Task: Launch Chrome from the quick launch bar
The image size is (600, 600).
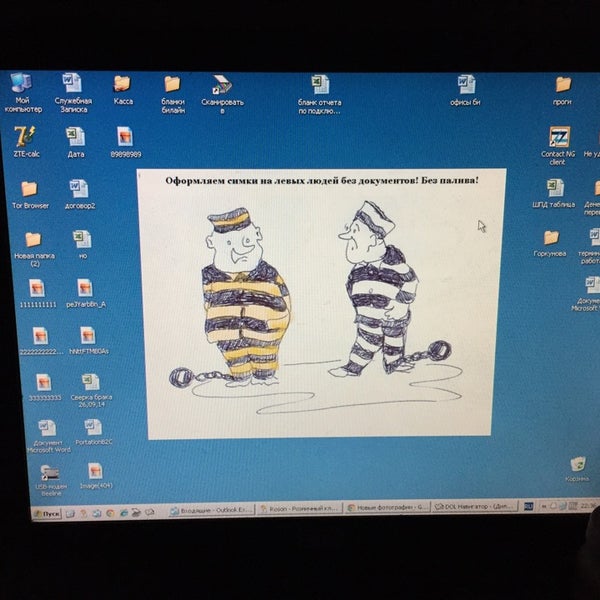Action: click(x=110, y=513)
